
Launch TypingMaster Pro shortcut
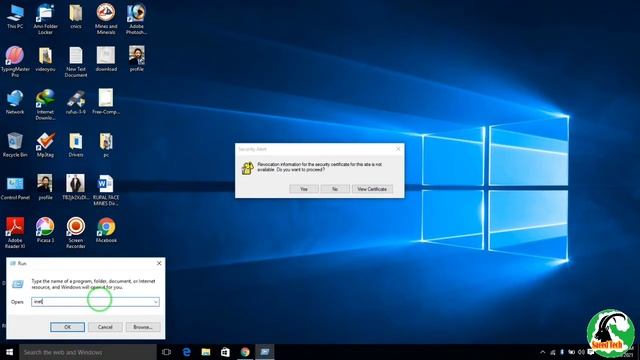(x=15, y=61)
